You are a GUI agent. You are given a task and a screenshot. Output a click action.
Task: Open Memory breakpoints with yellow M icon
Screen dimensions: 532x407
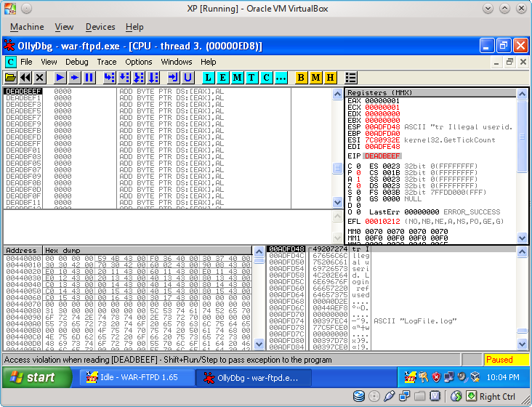pyautogui.click(x=315, y=78)
